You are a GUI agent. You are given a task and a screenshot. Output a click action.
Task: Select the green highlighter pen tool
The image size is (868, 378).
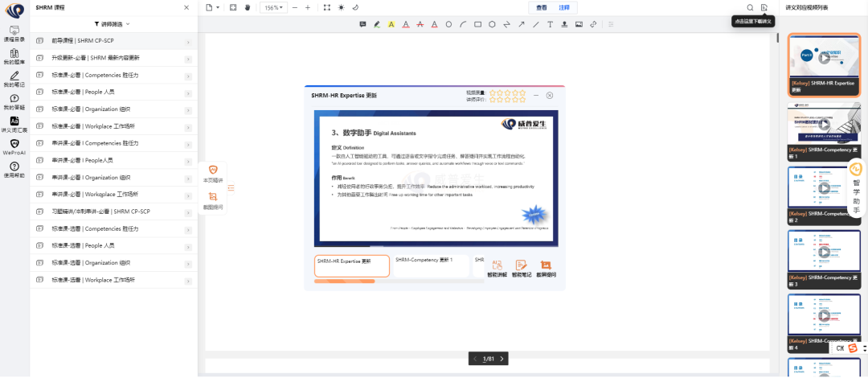(x=377, y=24)
